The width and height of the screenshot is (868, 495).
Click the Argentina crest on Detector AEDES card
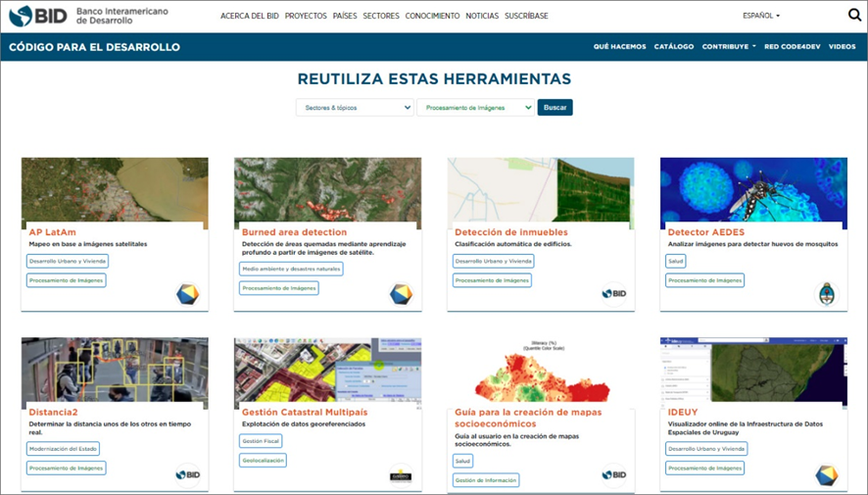[827, 294]
